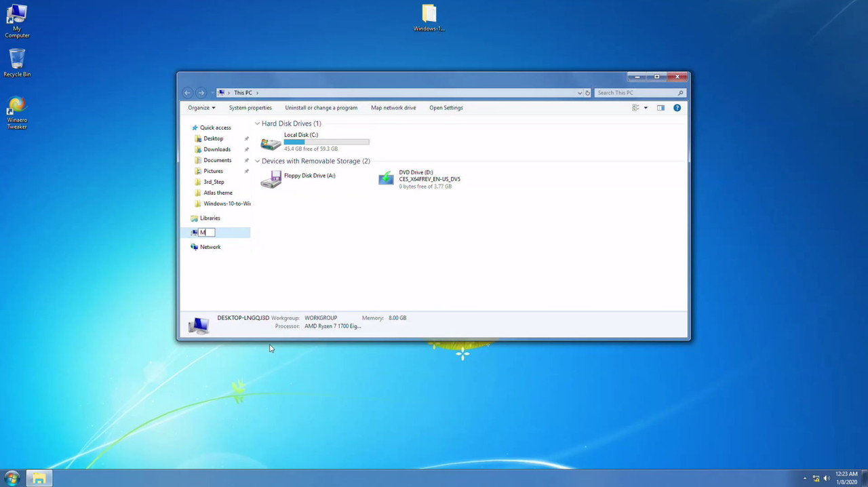This screenshot has width=868, height=487.
Task: Click the chevron before This PC in address bar
Action: click(x=229, y=93)
